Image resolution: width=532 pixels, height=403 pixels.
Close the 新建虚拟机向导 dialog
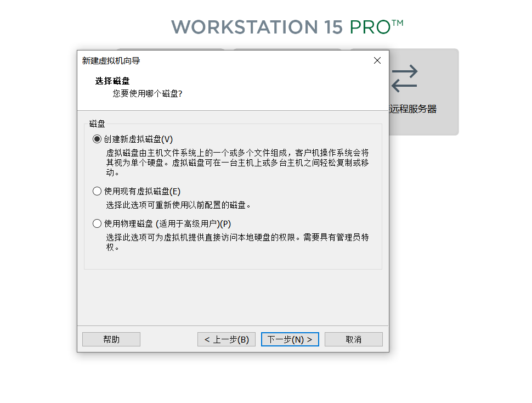coord(377,60)
